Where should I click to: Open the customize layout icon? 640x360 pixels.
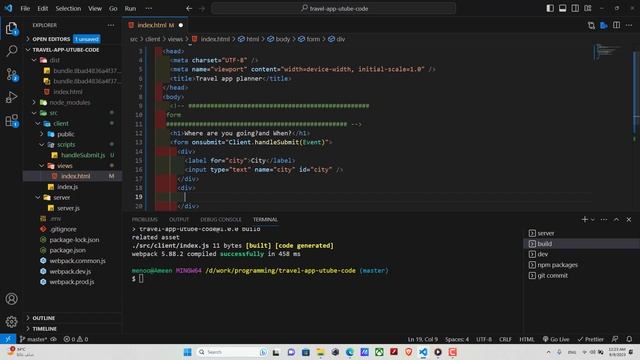point(588,8)
